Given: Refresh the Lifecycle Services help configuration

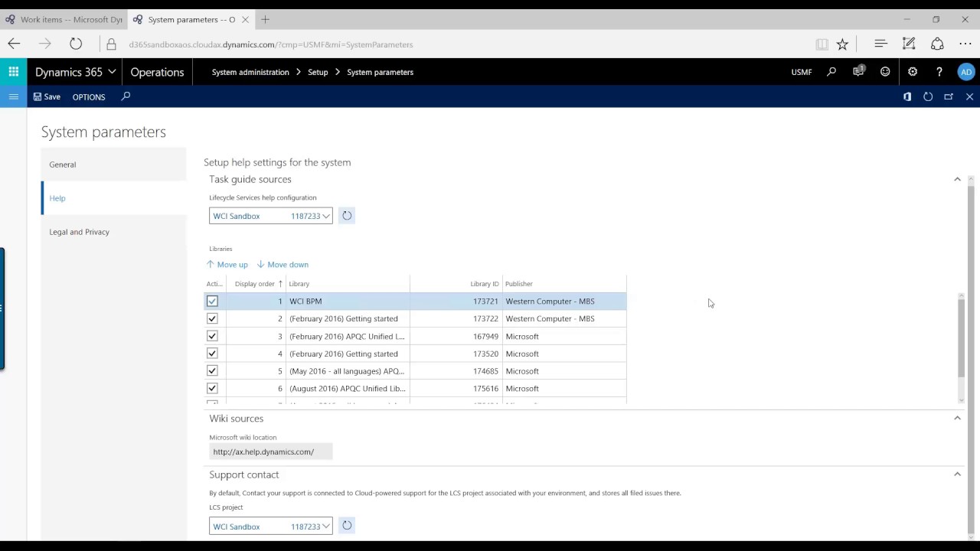Looking at the screenshot, I should pos(347,216).
